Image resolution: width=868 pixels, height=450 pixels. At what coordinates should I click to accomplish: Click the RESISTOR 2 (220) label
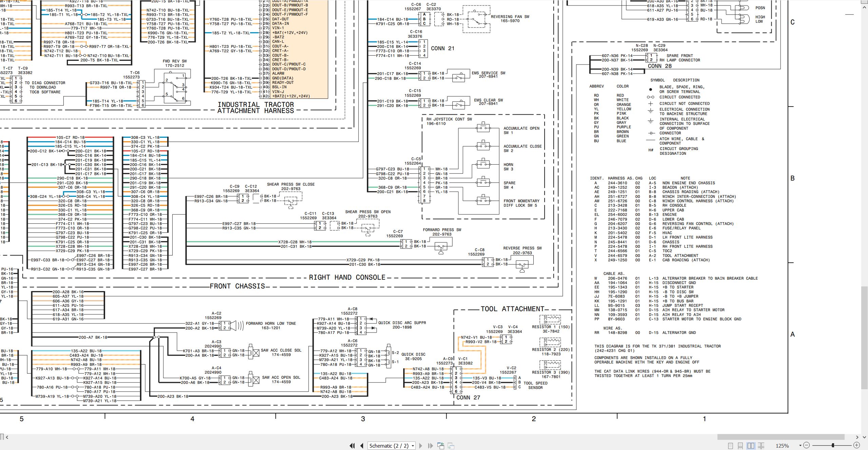[x=551, y=350]
